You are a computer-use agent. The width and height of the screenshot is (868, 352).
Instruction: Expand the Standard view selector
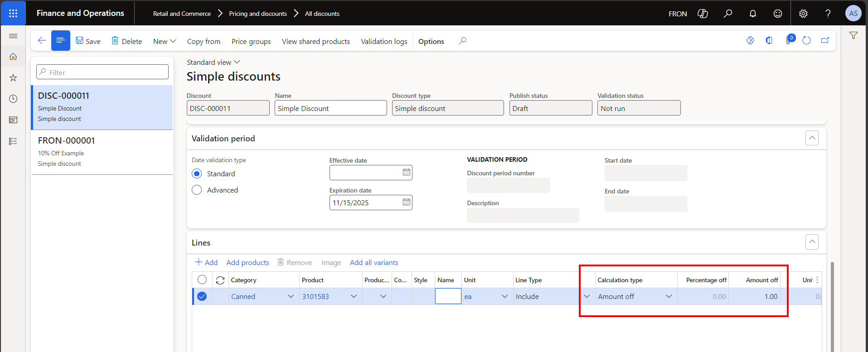(x=213, y=63)
